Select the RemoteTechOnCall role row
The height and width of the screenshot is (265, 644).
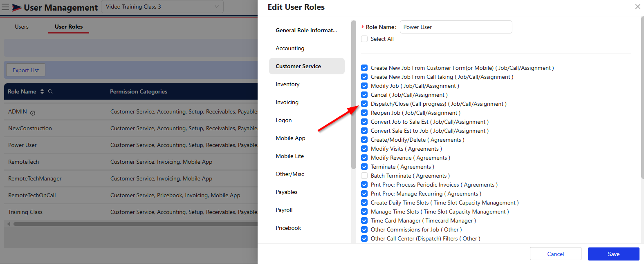[x=131, y=195]
